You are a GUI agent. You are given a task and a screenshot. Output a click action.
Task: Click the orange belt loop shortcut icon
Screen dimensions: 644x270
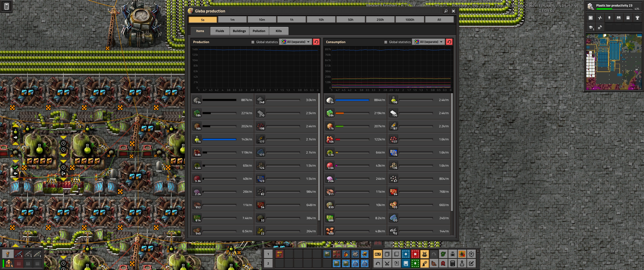[x=434, y=263]
